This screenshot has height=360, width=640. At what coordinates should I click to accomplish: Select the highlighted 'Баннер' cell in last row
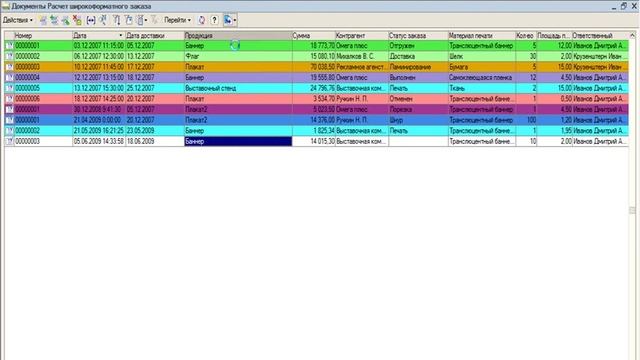click(238, 141)
